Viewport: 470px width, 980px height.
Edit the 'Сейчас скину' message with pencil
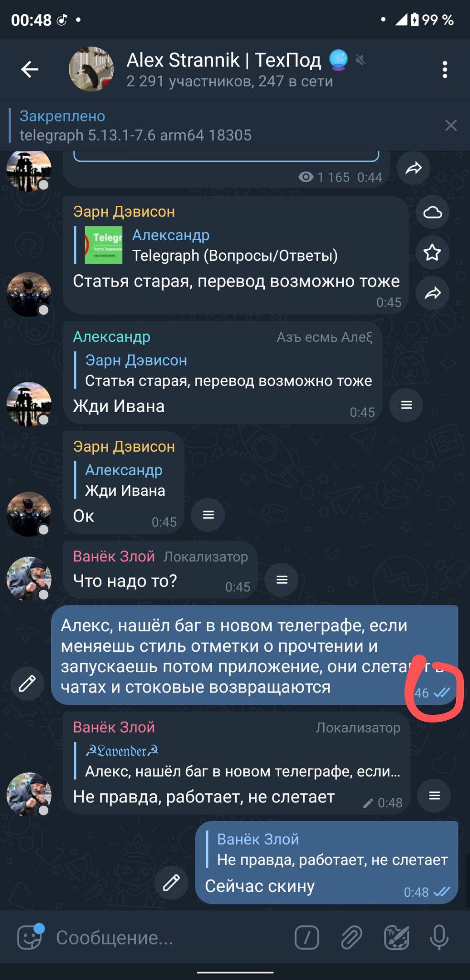click(x=171, y=882)
